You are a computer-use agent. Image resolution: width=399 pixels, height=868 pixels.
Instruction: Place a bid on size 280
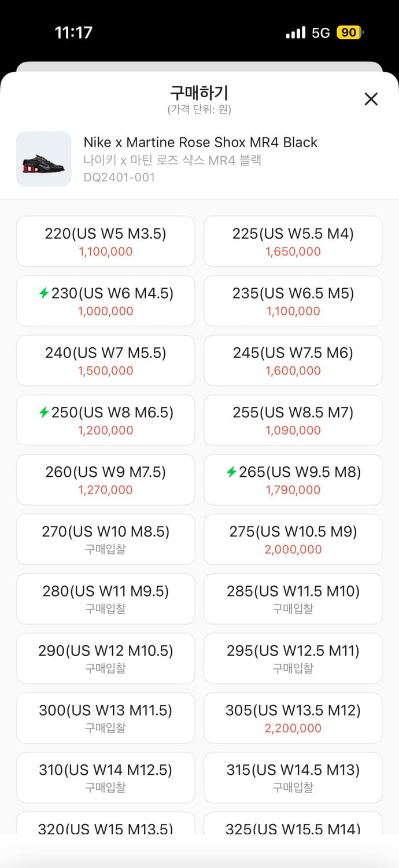pos(106,599)
